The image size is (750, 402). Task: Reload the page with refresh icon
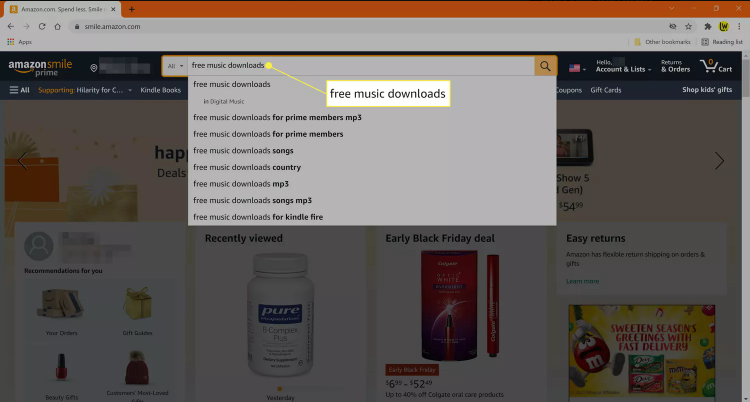click(x=42, y=27)
